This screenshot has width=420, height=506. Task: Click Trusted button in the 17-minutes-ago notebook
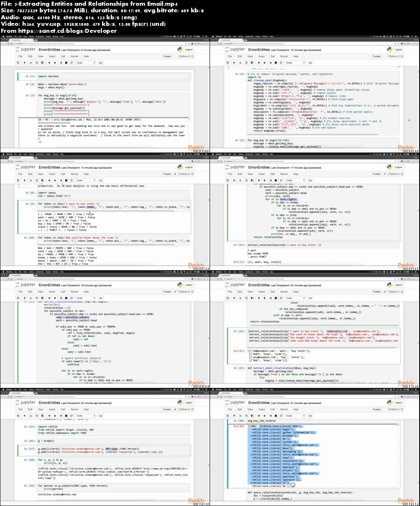[377, 174]
